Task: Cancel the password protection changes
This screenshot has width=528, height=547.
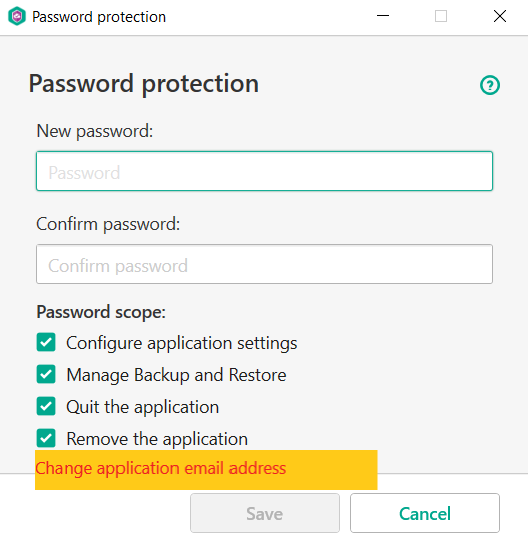Action: click(425, 513)
